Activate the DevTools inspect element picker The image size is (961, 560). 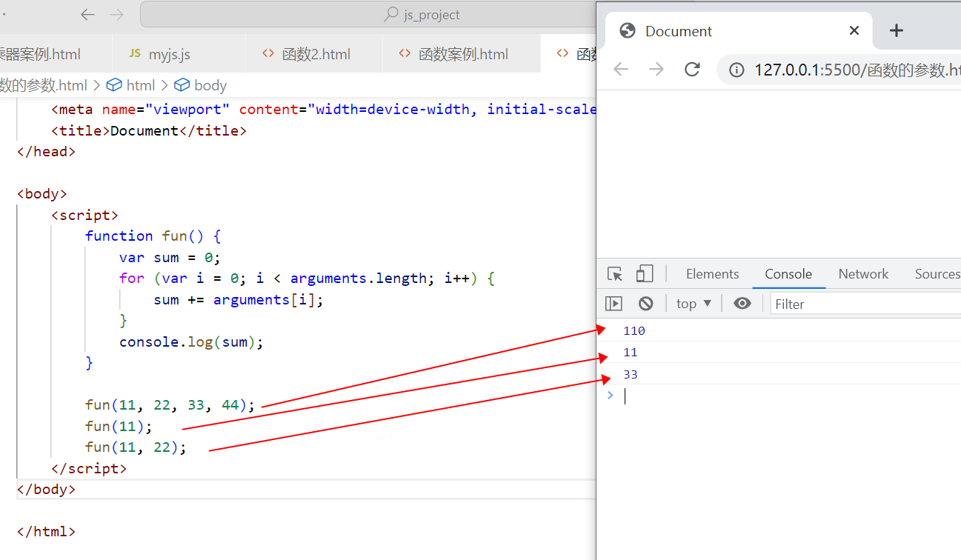[615, 274]
